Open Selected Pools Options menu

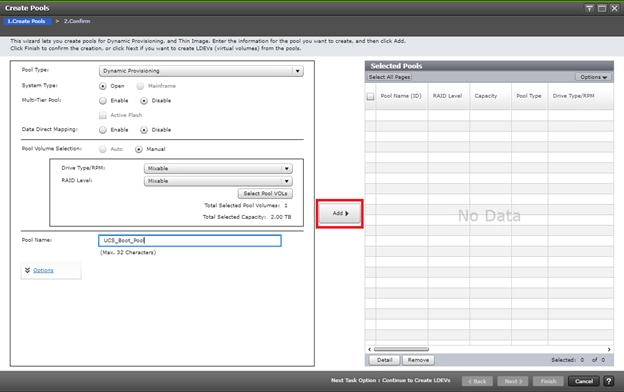tap(593, 77)
